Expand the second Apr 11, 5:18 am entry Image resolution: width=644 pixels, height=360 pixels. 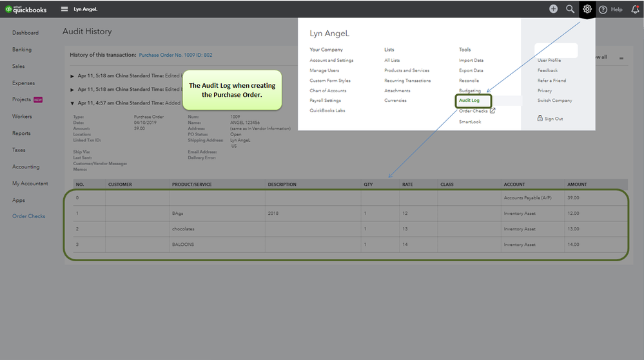[72, 90]
